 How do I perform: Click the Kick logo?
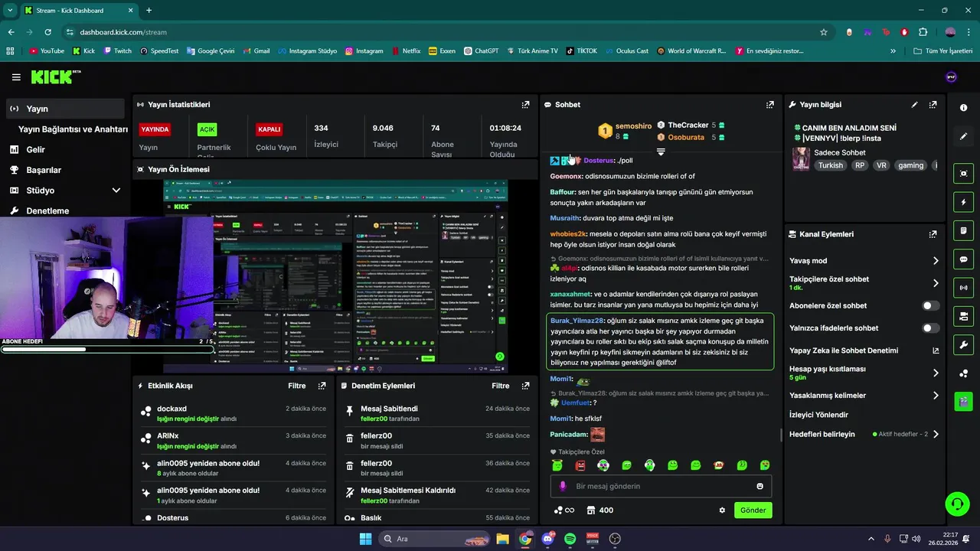click(x=55, y=77)
